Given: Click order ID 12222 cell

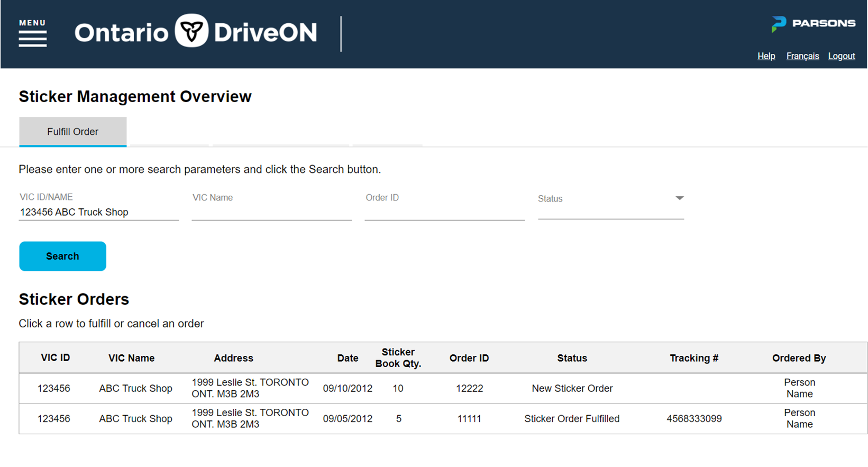Looking at the screenshot, I should pos(469,389).
